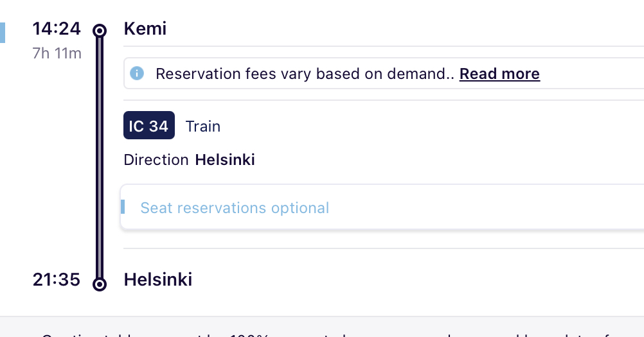Screen dimensions: 644x337
Task: Click the Reservation fees vary based on demand text
Action: tap(305, 74)
